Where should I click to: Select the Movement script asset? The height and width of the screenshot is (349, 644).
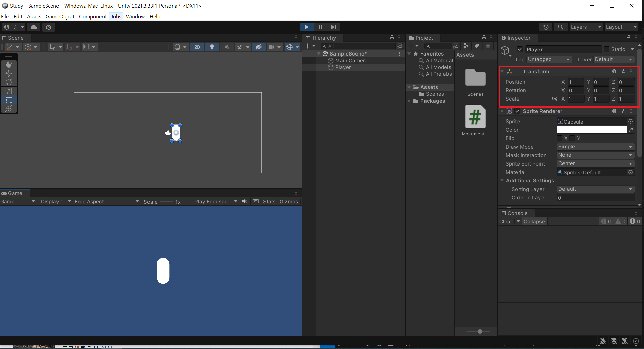click(x=476, y=116)
